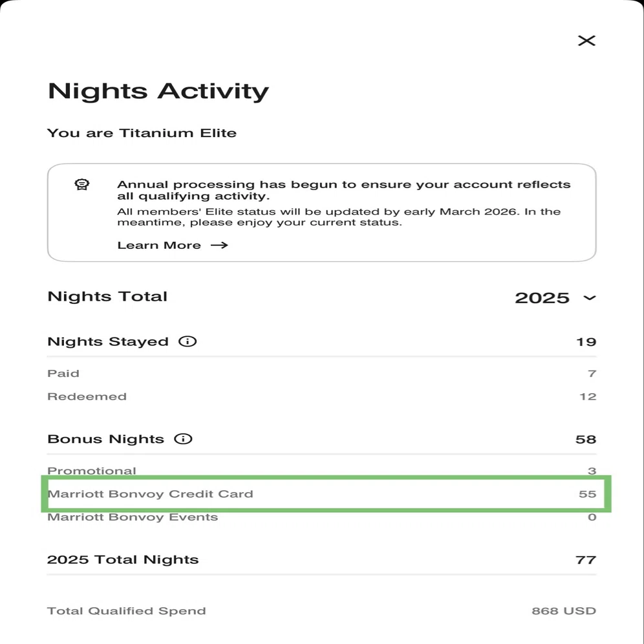The image size is (644, 644).
Task: Click the arrow next to Learn More
Action: [x=219, y=245]
